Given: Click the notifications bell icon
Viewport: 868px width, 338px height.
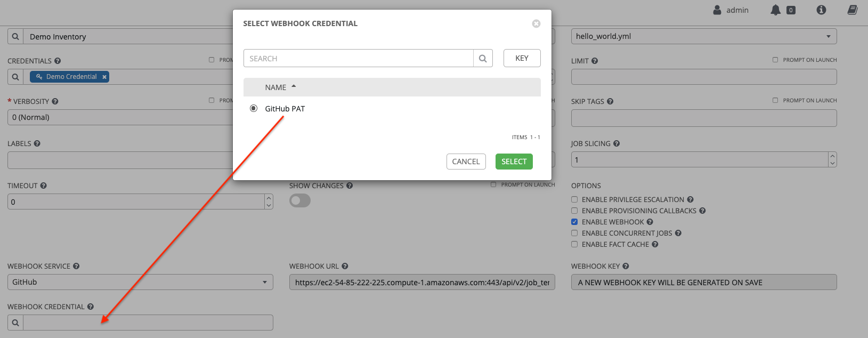Looking at the screenshot, I should click(x=775, y=10).
